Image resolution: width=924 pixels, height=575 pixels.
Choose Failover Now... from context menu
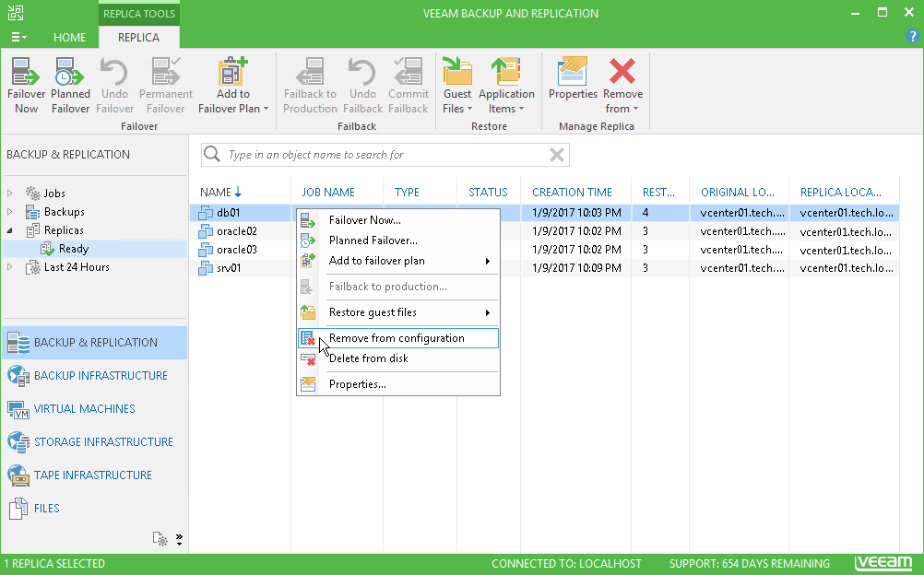(x=397, y=220)
